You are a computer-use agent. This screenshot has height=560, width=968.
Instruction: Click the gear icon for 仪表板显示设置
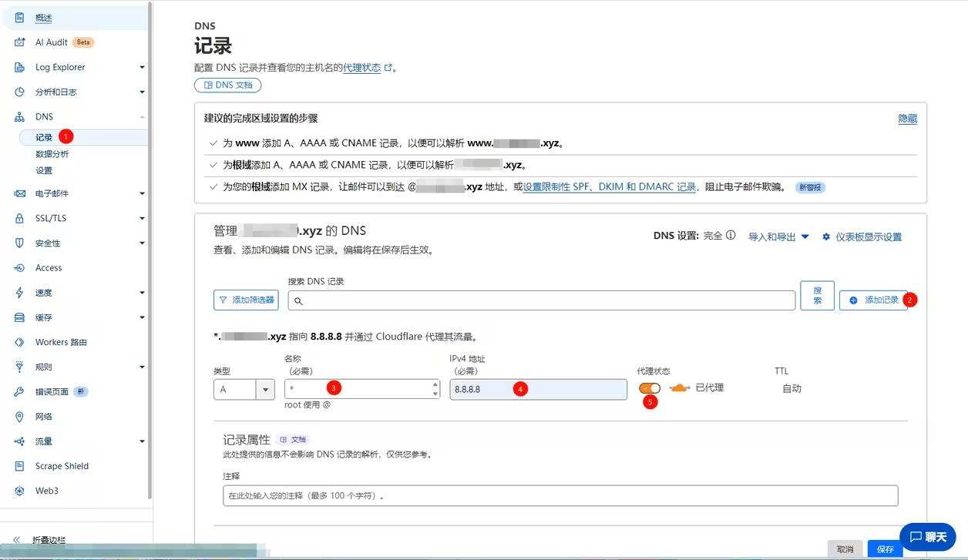826,237
